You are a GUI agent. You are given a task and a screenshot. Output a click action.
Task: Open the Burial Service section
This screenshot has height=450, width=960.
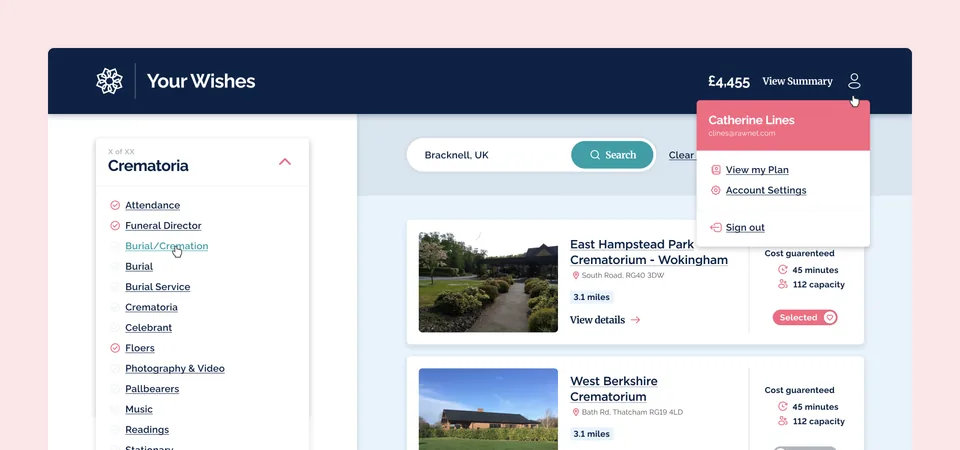pos(158,287)
